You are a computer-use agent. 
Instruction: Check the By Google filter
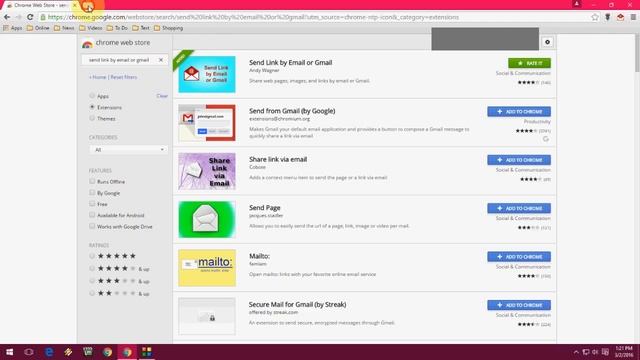click(x=92, y=192)
